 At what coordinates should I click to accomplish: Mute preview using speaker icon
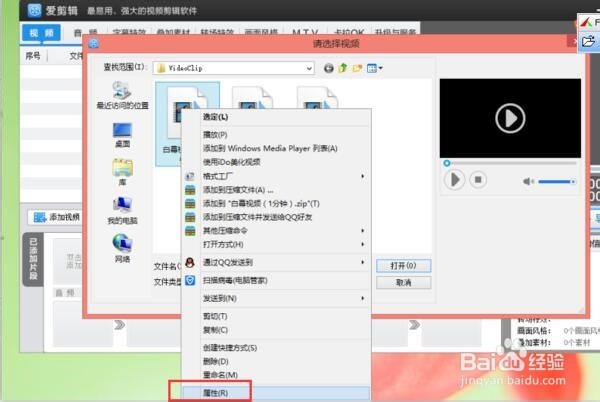tap(528, 181)
